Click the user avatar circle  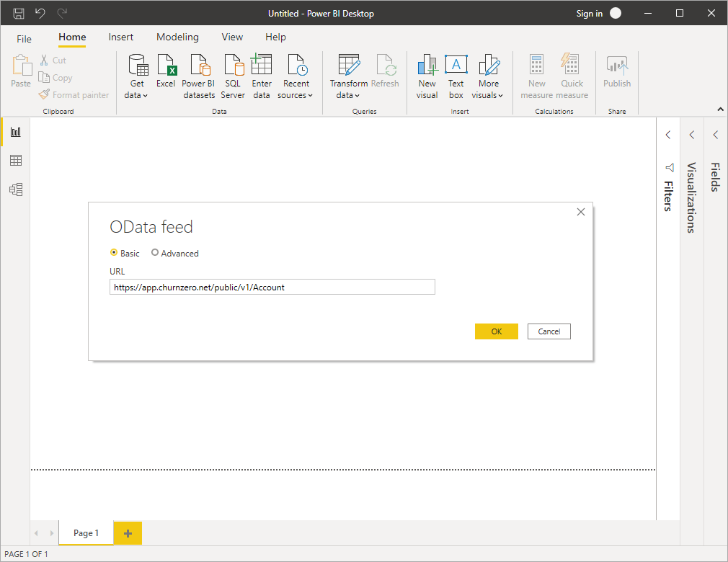click(616, 14)
